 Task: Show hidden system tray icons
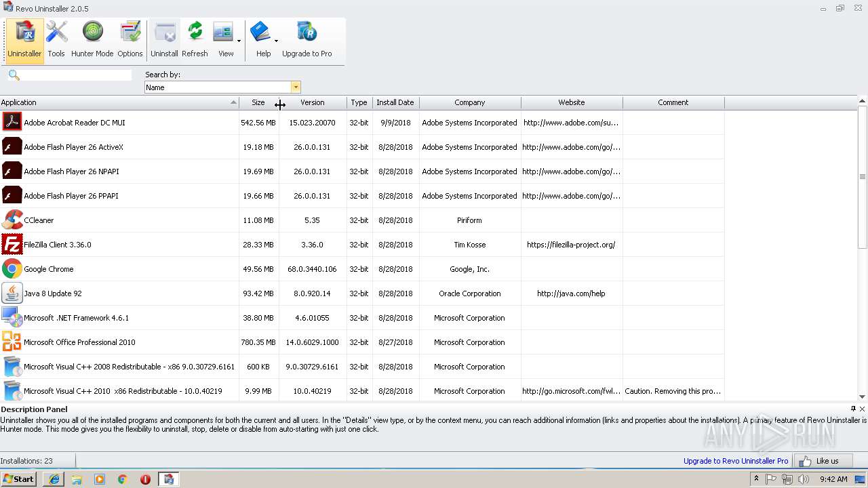(x=756, y=479)
